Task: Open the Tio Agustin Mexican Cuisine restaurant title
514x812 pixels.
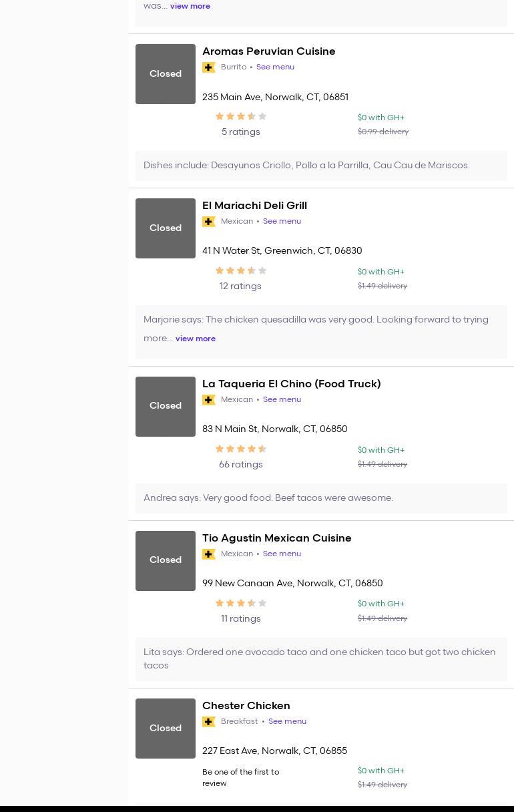Action: (277, 538)
